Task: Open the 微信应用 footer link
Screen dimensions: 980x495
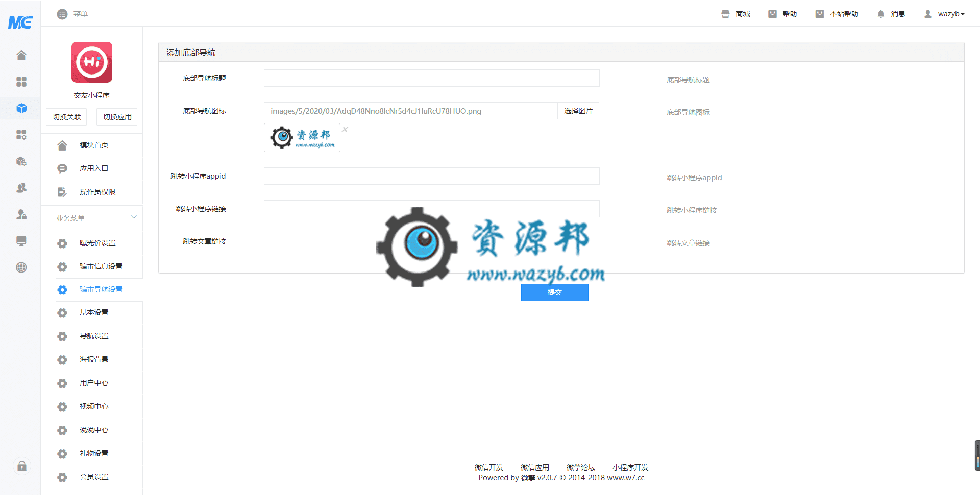Action: [x=535, y=467]
